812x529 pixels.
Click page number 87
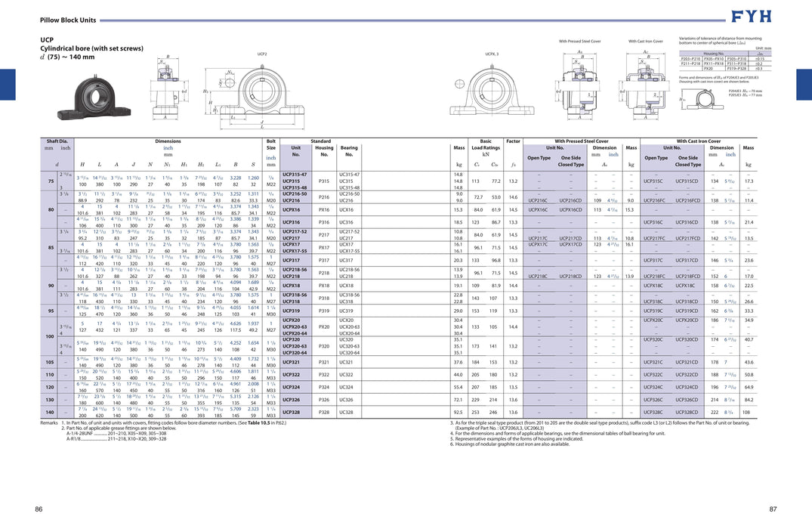pos(773,510)
